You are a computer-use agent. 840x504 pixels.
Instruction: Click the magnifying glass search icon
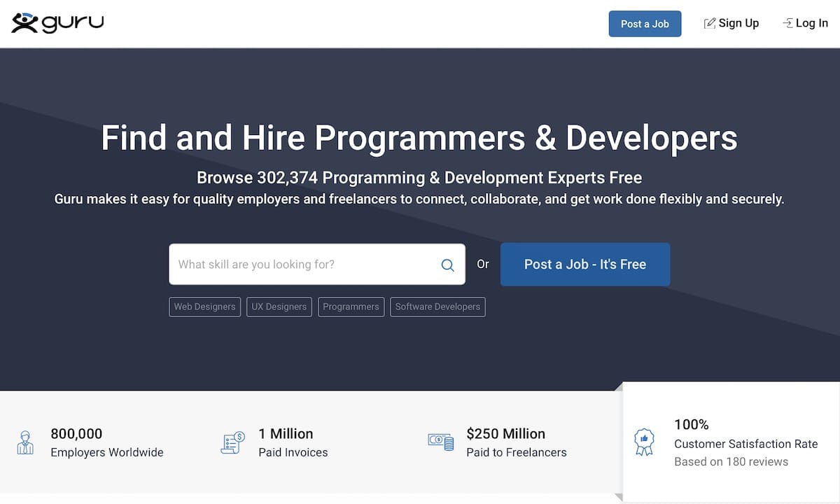tap(448, 265)
